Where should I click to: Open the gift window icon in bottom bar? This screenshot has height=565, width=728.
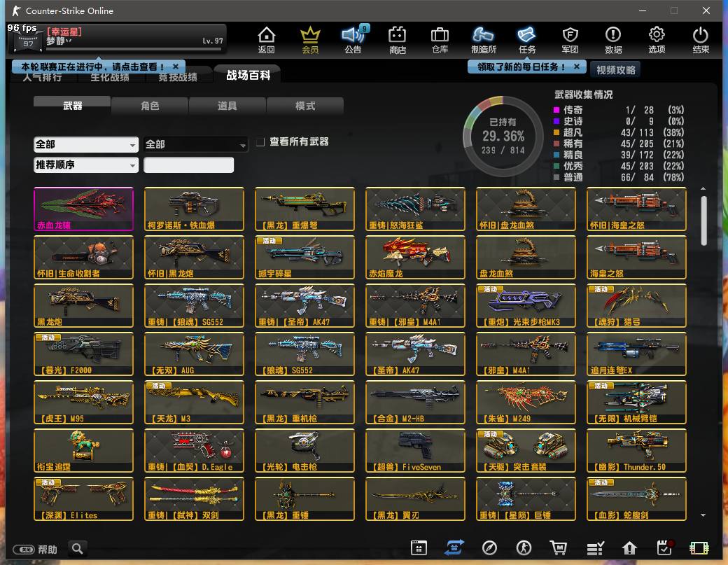[419, 548]
